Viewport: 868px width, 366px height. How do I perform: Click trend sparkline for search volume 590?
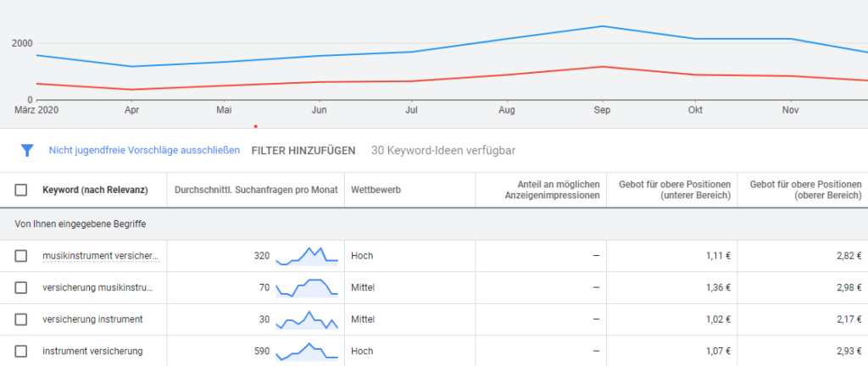pos(307,351)
